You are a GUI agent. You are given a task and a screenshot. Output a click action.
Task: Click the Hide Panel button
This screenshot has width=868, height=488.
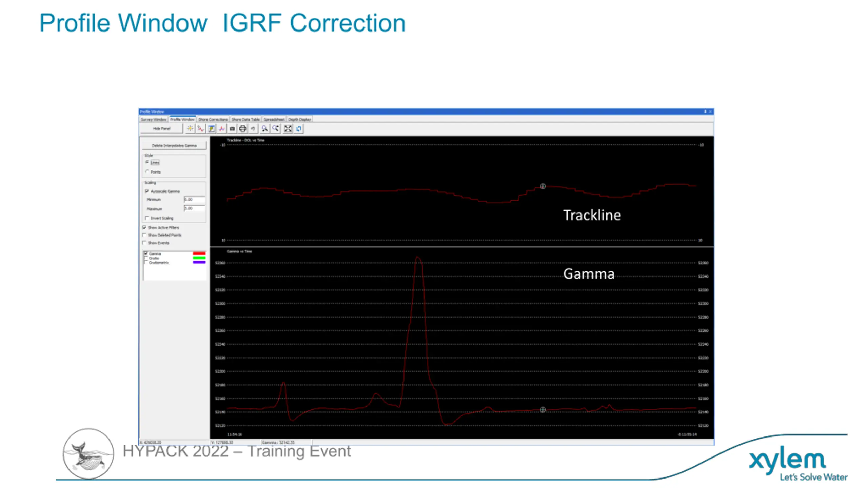pos(161,129)
